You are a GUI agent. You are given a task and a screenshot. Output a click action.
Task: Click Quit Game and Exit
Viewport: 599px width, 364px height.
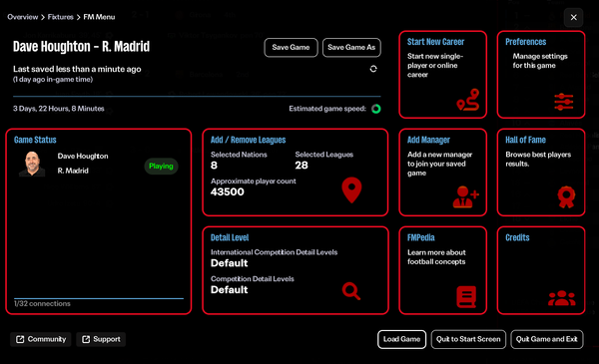[x=547, y=339]
